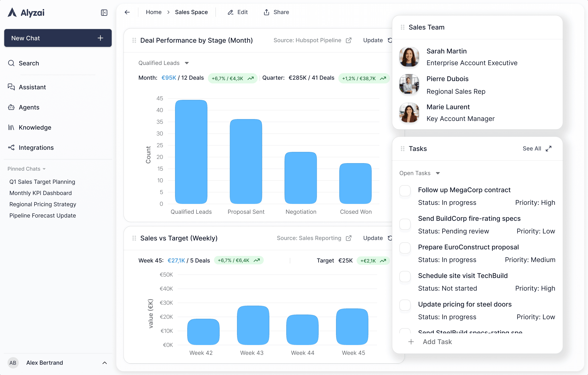This screenshot has width=588, height=375.
Task: Click the Share button
Action: click(x=276, y=12)
